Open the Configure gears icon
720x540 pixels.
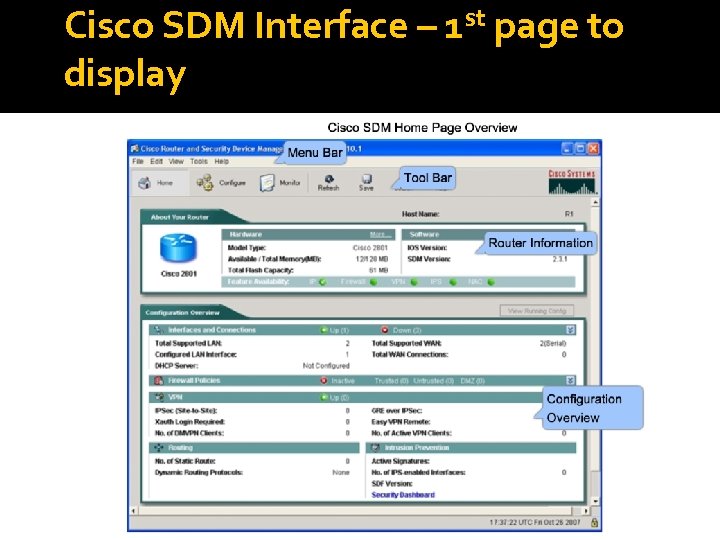205,183
